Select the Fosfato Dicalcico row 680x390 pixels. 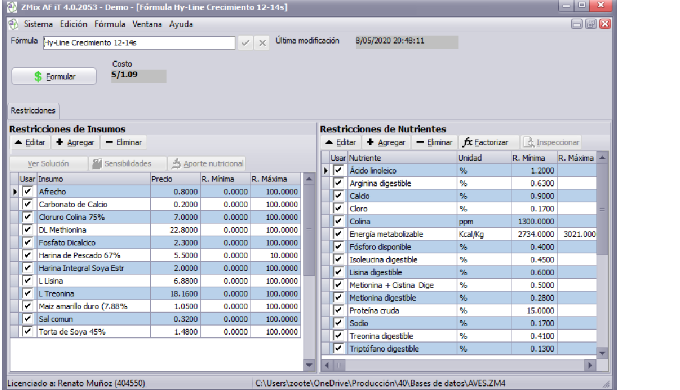[x=156, y=243]
